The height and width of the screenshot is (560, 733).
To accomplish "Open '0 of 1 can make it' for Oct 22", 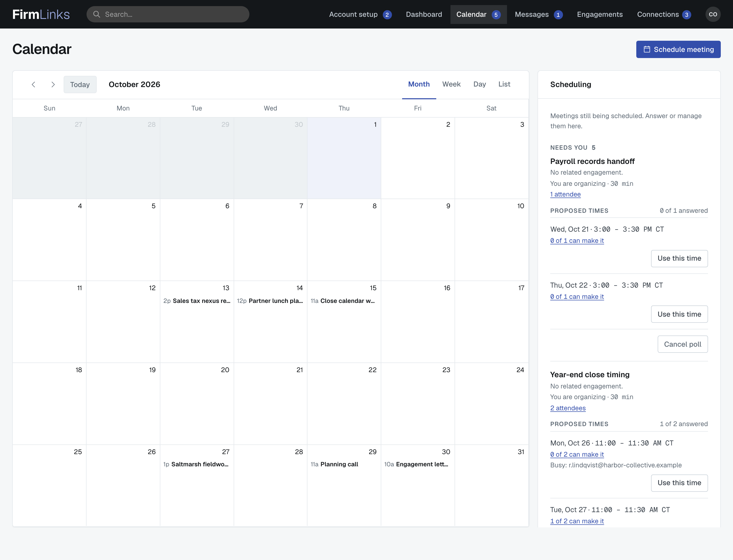I will coord(577,297).
